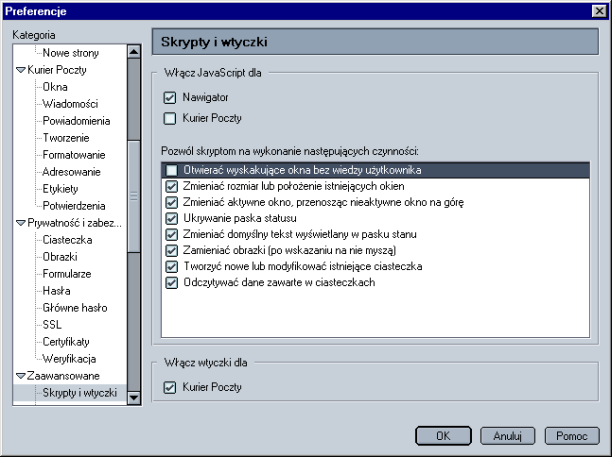Toggle plugins checkbox for Kurier Poczty

tap(170, 387)
